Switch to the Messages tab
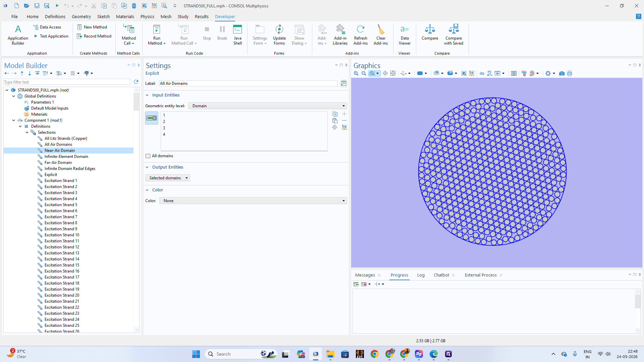The width and height of the screenshot is (644, 362). [x=365, y=275]
